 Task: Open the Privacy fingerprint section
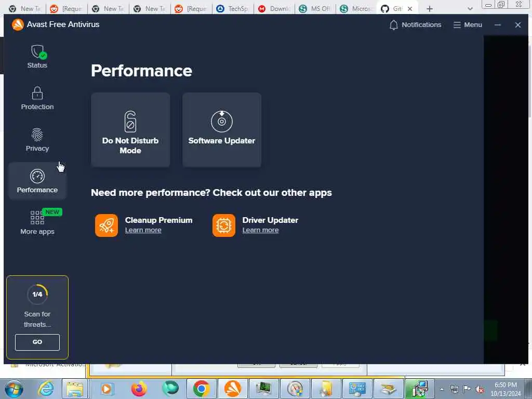[37, 140]
